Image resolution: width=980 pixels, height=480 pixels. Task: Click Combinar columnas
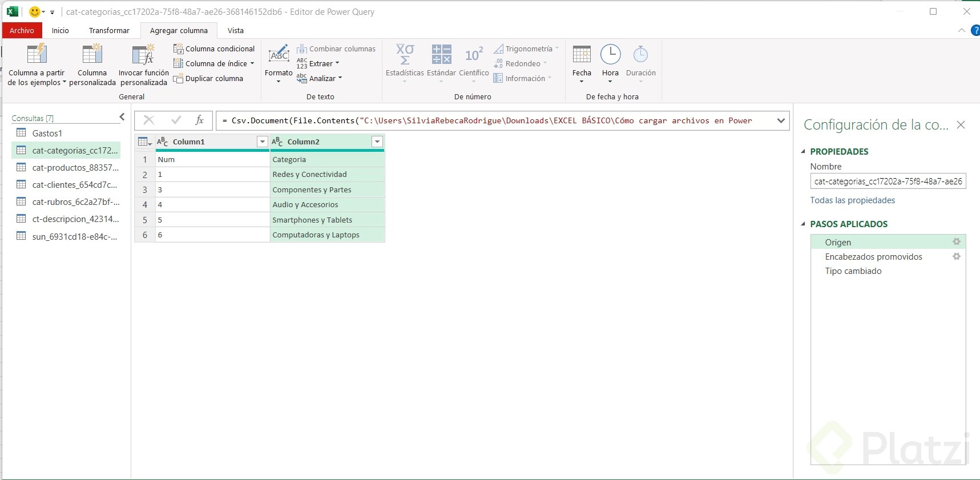coord(336,49)
